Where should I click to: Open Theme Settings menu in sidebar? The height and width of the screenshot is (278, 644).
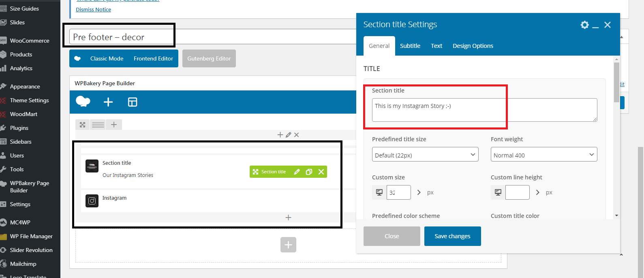point(29,100)
